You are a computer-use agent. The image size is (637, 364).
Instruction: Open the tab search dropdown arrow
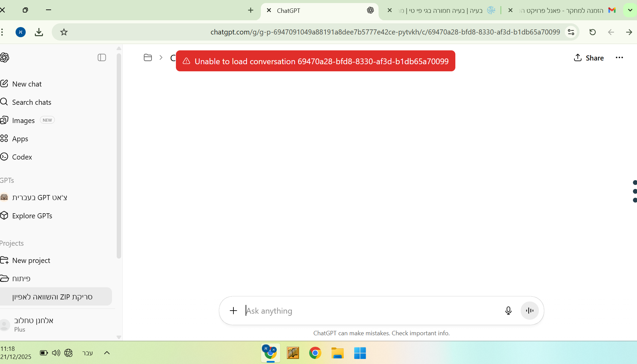click(x=629, y=10)
